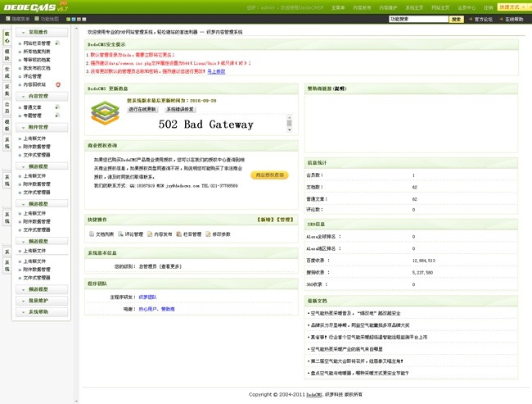Open 内容发布 in the top navigation
This screenshot has width=532, height=404.
click(362, 7)
